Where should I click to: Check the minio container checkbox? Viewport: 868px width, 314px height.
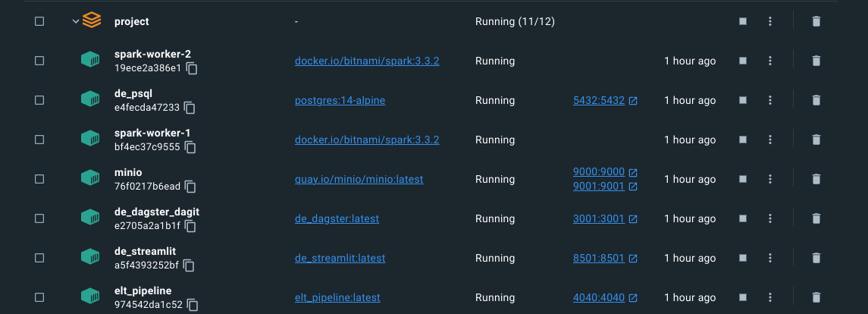[39, 179]
